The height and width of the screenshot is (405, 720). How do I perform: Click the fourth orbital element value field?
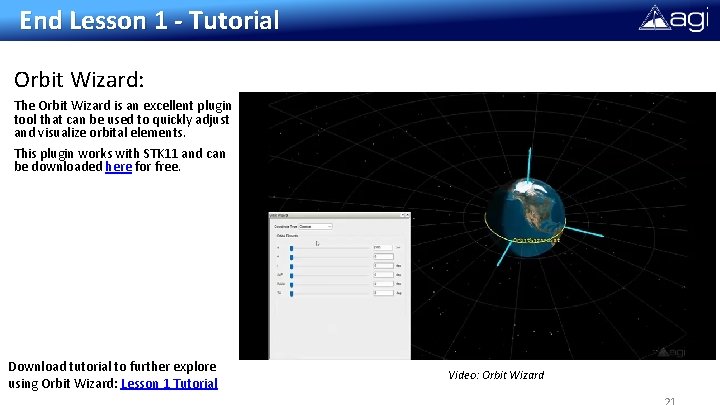pyautogui.click(x=383, y=275)
